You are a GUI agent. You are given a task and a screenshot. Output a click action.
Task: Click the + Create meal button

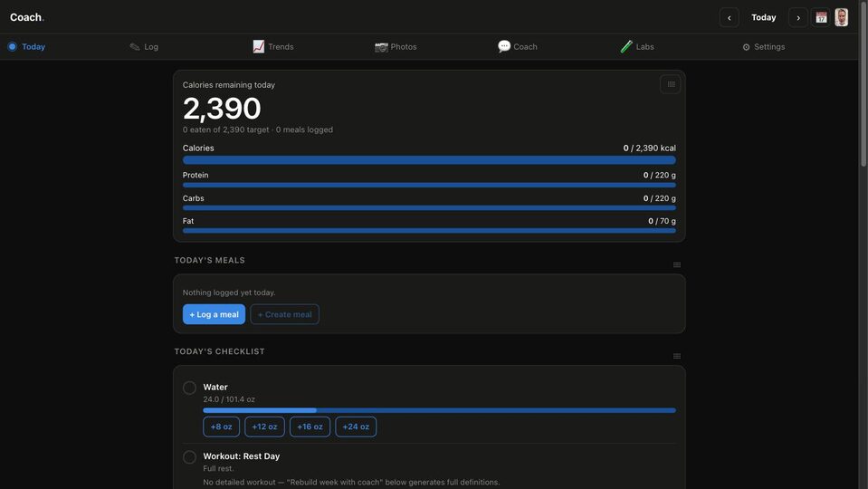click(284, 314)
